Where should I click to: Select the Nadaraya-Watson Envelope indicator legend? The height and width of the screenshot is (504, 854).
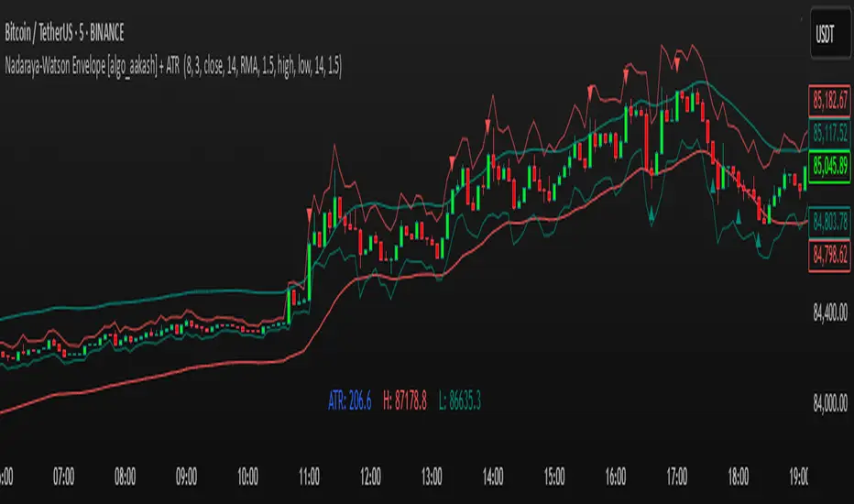tap(173, 66)
